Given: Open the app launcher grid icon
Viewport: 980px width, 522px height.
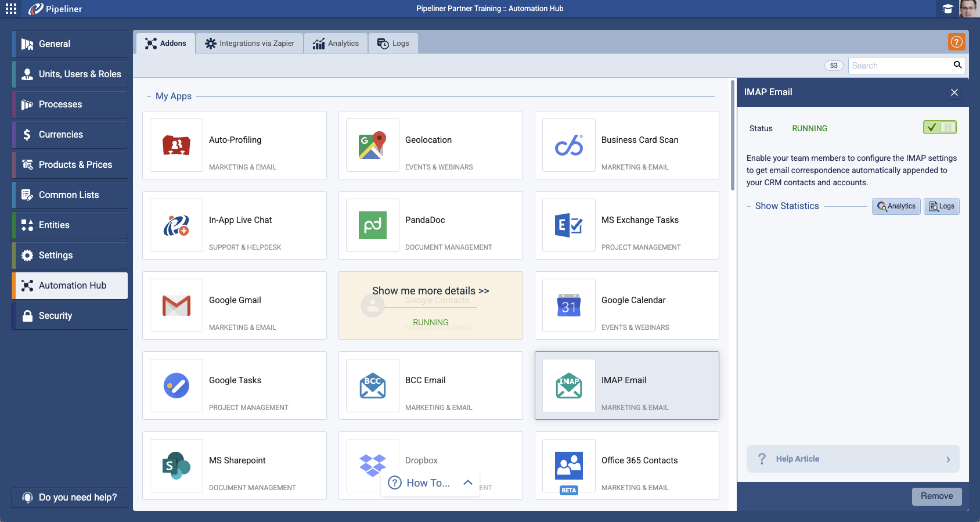Looking at the screenshot, I should [11, 9].
